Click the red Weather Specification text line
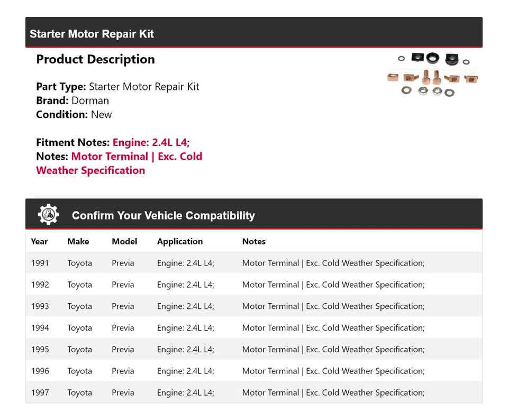508x420 pixels. pyautogui.click(x=90, y=171)
